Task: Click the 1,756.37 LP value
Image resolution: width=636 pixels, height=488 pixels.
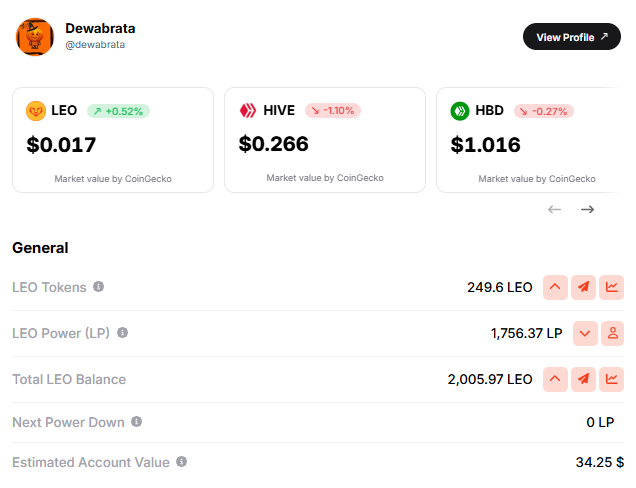Action: click(x=526, y=333)
